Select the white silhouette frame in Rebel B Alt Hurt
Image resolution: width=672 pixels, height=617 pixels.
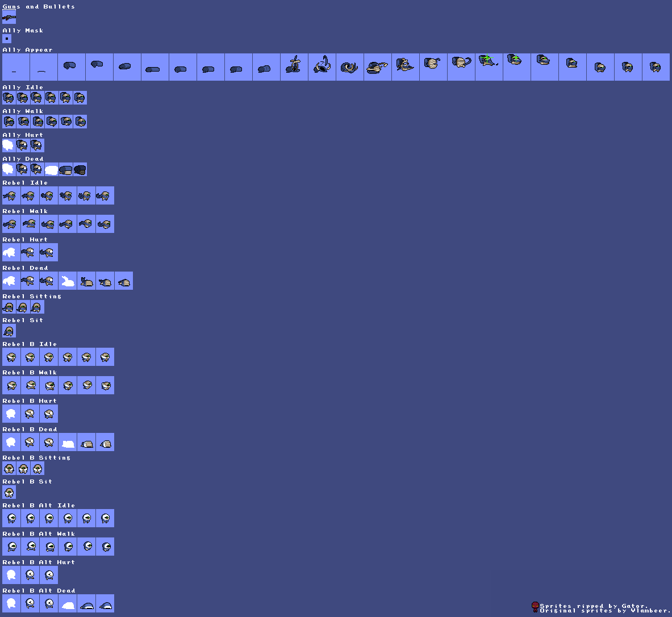pyautogui.click(x=11, y=575)
